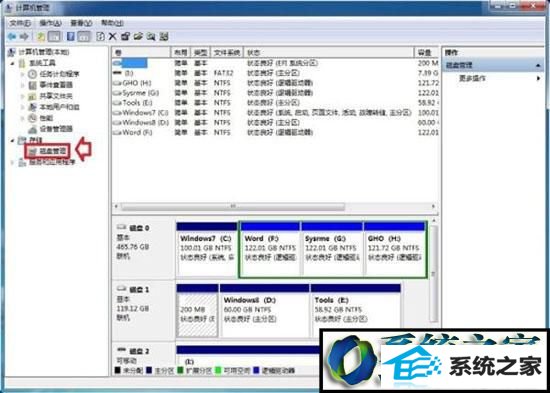Select the Windows8 (D:) volume row
The width and height of the screenshot is (550, 393).
tap(276, 122)
